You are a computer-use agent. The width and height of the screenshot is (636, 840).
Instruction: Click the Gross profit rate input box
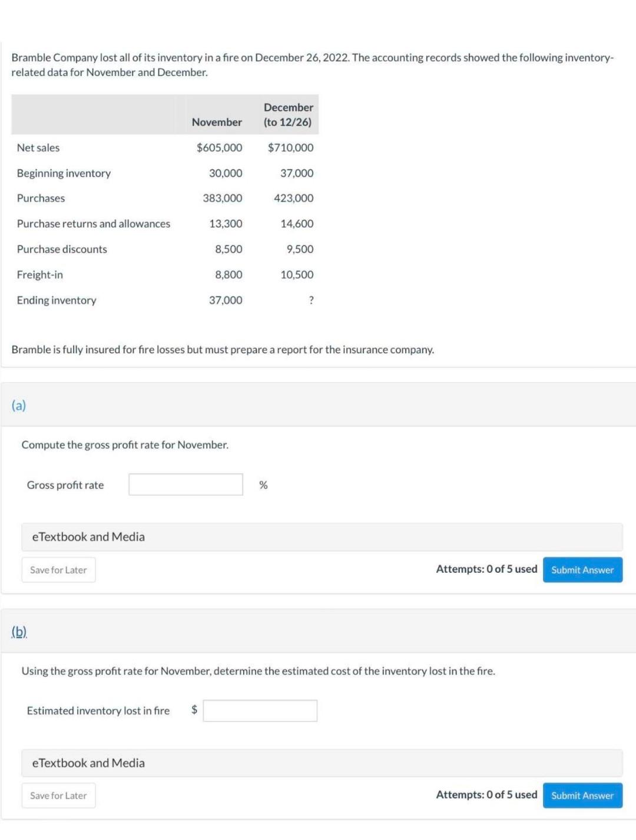coord(185,484)
